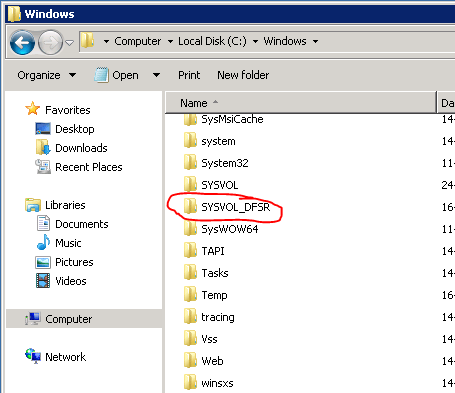Open the Pictures library
The image size is (455, 393).
pyautogui.click(x=74, y=262)
